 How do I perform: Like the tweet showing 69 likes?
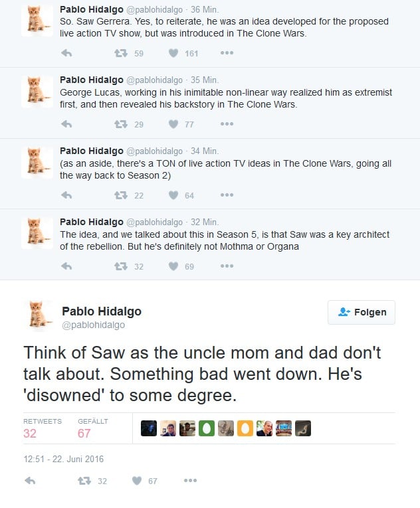click(173, 266)
